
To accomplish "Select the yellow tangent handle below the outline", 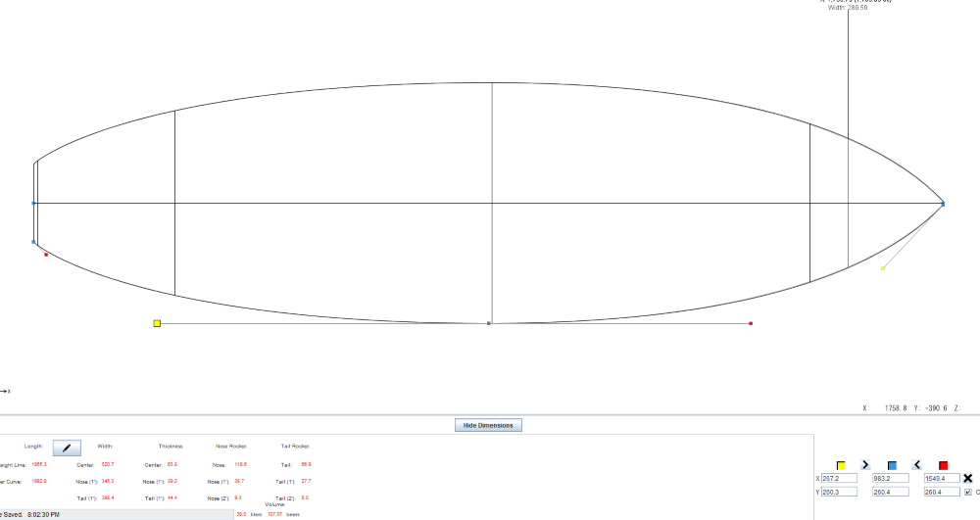I will 157,323.
